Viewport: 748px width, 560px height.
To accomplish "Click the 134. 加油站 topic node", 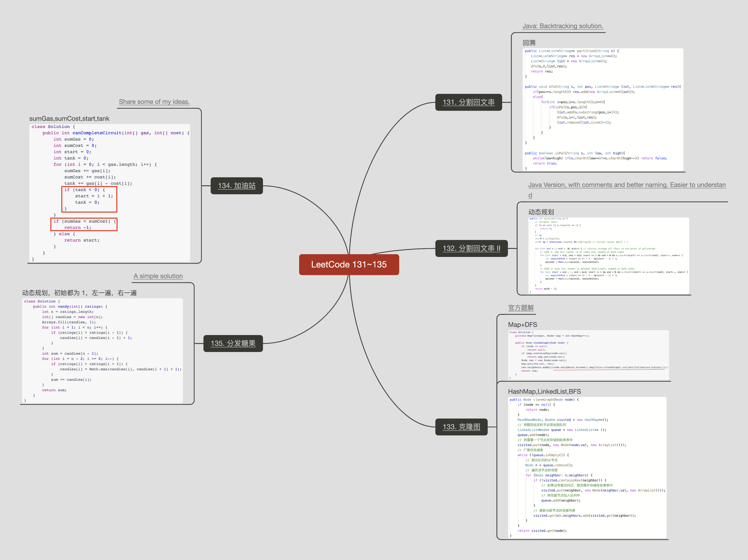I will pyautogui.click(x=236, y=185).
